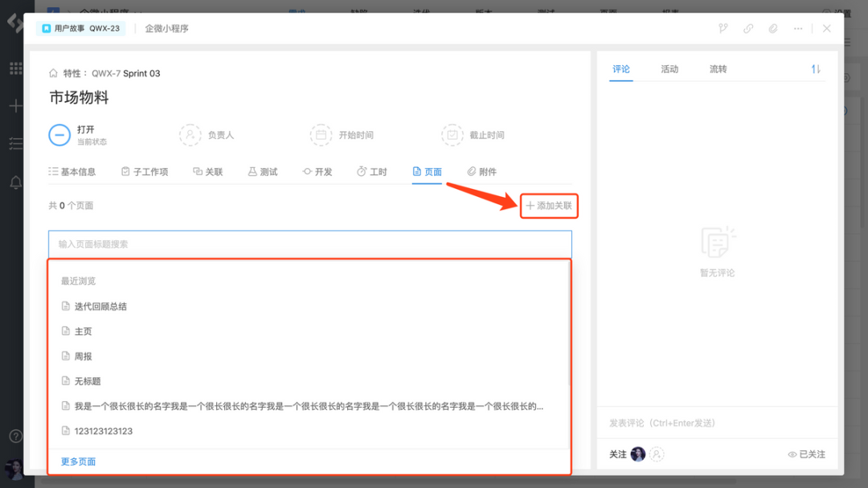The width and height of the screenshot is (868, 488).
Task: Click the notification bell in the left sidebar
Action: (15, 183)
